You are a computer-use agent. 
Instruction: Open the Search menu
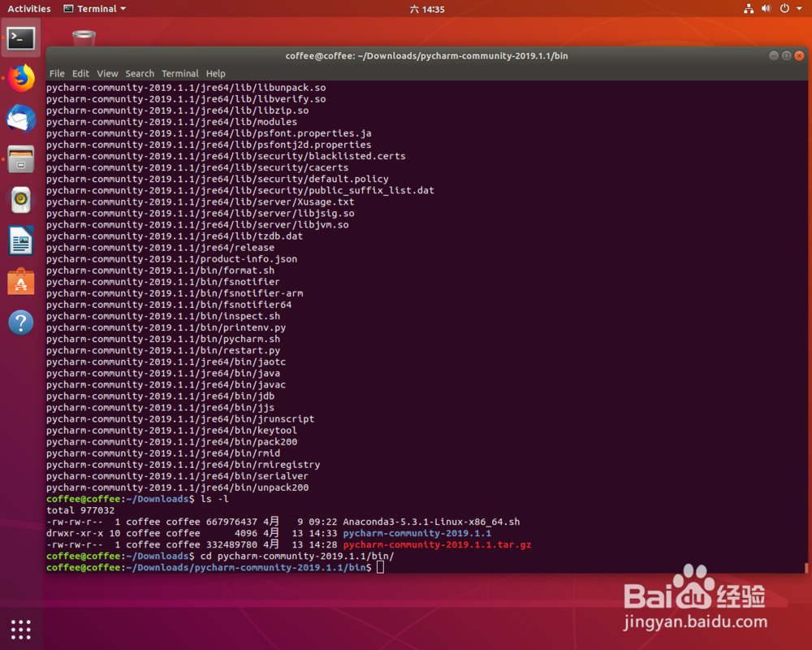coord(140,74)
